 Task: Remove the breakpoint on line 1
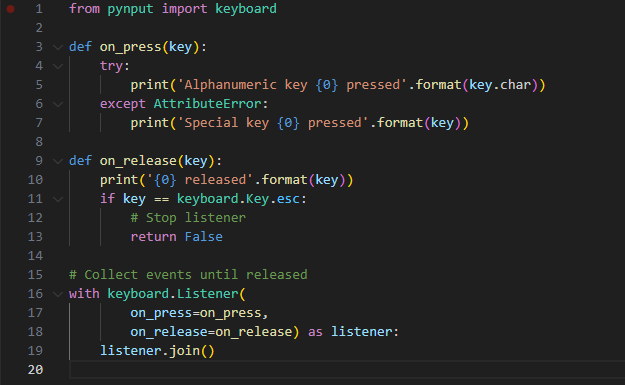(11, 9)
